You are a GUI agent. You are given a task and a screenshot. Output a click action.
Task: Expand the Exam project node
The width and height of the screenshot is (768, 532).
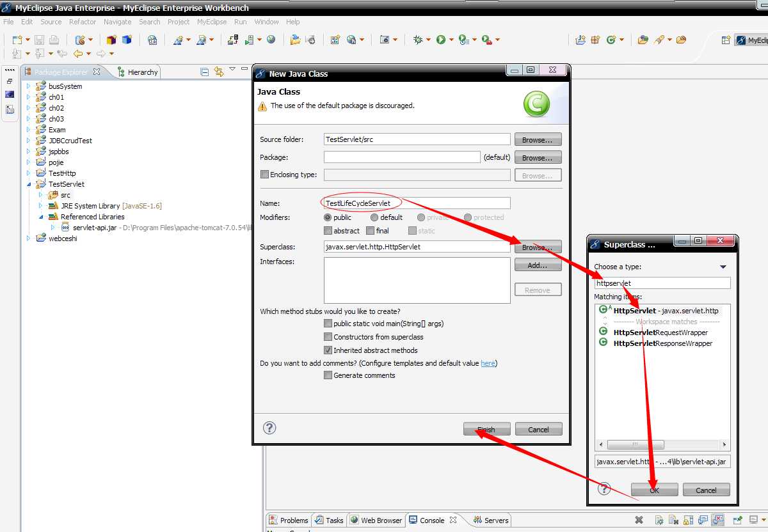click(x=28, y=130)
